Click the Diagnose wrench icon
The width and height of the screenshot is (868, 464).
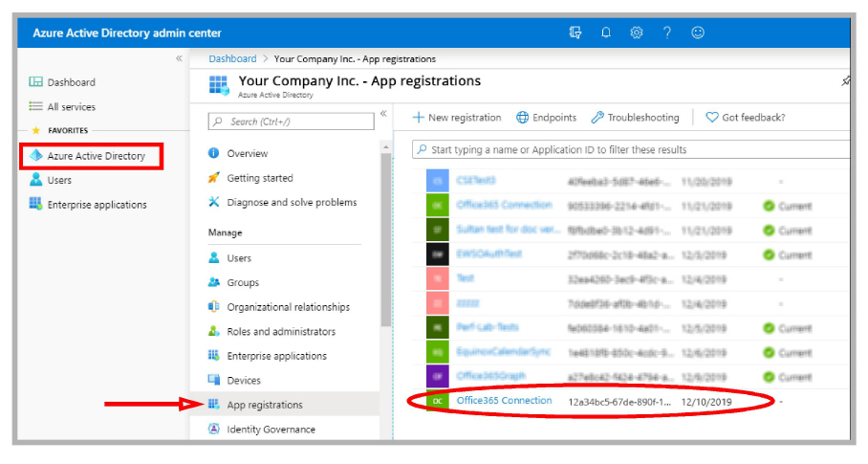[214, 202]
